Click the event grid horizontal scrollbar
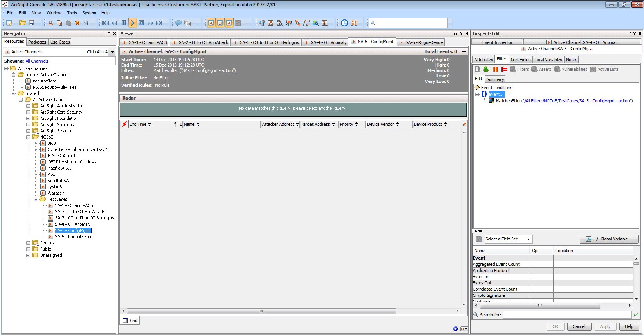This screenshot has width=644, height=335. pos(261,311)
